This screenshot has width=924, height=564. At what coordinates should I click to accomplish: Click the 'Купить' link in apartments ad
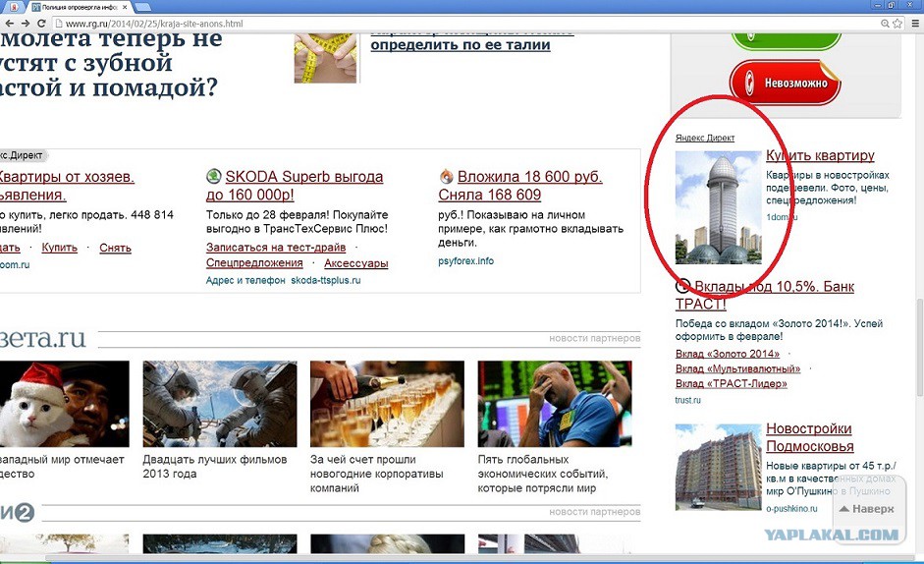pos(60,248)
